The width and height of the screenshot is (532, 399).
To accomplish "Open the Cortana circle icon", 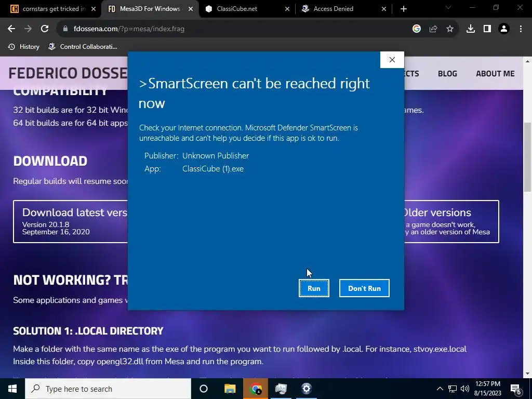I will click(x=204, y=389).
